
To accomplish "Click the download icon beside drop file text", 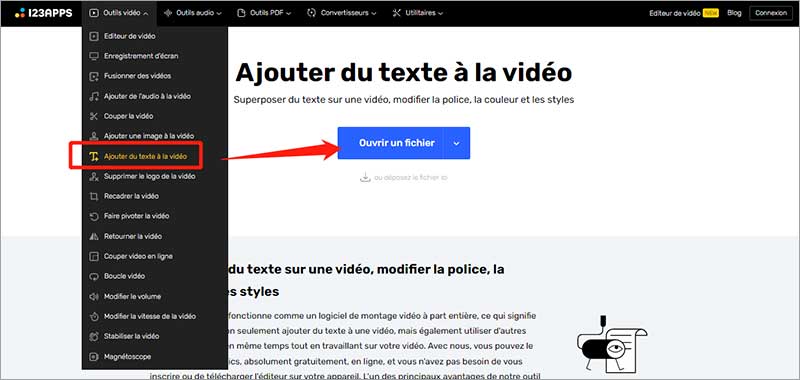I will point(365,178).
